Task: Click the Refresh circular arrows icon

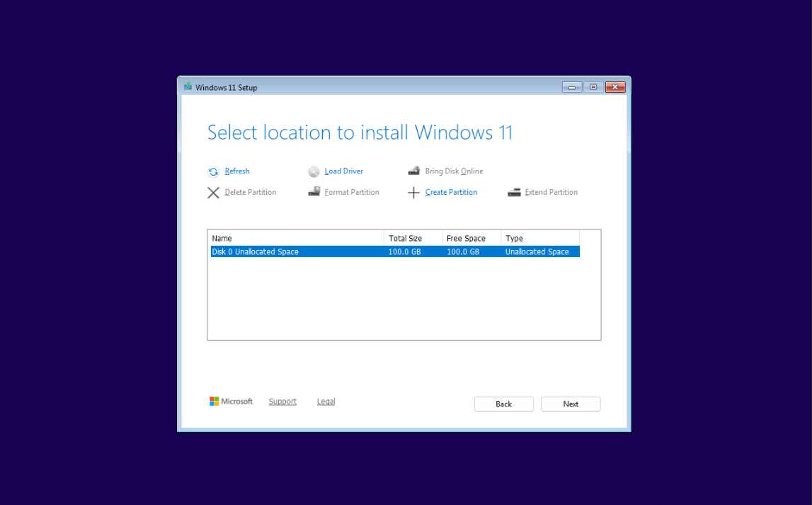Action: tap(213, 171)
